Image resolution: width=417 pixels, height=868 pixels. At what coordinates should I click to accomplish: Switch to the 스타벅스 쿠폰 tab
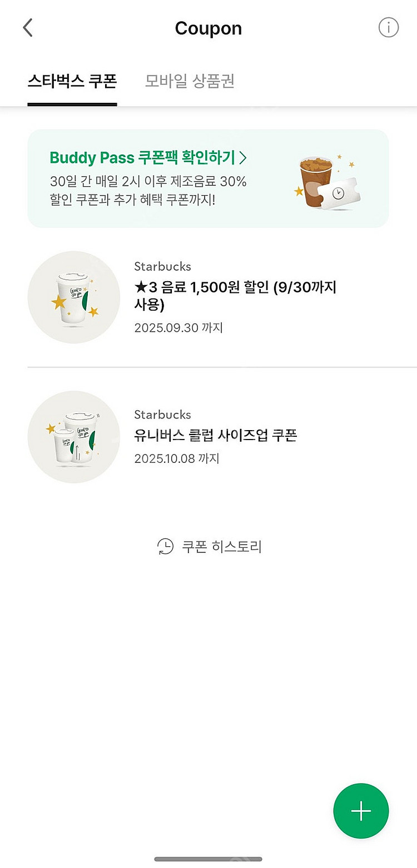coord(72,81)
